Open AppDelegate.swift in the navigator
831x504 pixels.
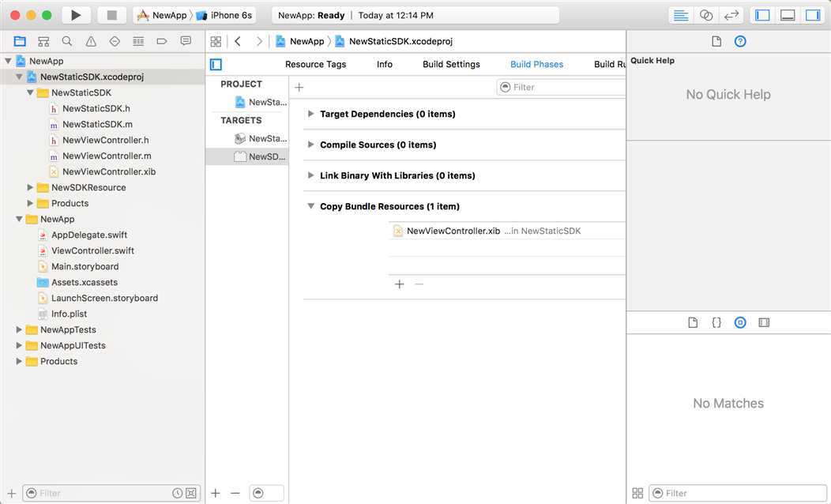click(89, 235)
